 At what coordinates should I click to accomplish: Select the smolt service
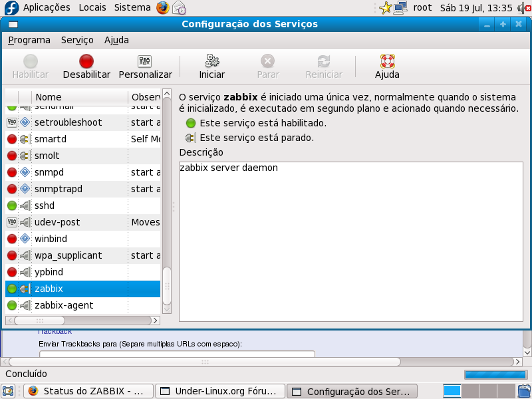tap(82, 156)
